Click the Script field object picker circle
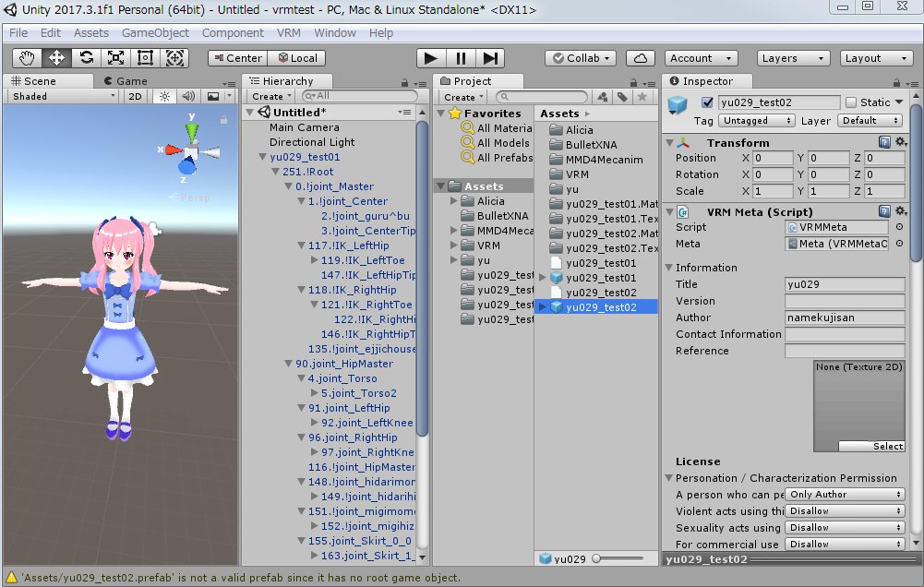Image resolution: width=924 pixels, height=587 pixels. pyautogui.click(x=899, y=227)
